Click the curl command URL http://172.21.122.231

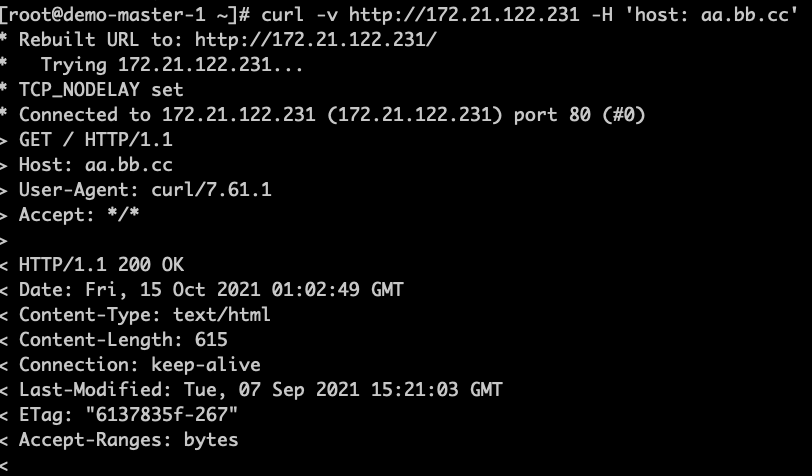coord(464,15)
